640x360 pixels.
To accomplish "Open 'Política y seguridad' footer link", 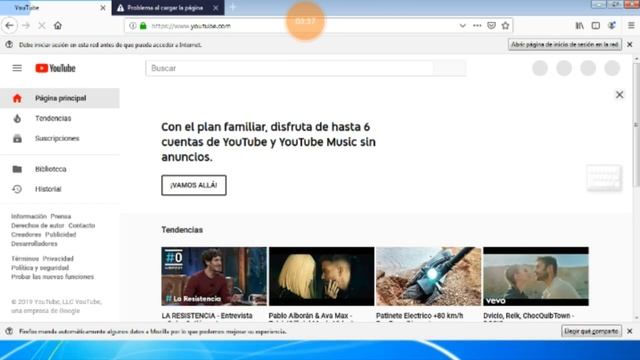I will pyautogui.click(x=40, y=268).
